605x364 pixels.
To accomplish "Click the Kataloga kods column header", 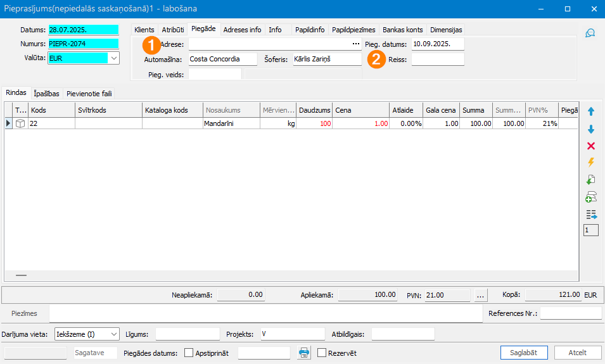I will [172, 110].
